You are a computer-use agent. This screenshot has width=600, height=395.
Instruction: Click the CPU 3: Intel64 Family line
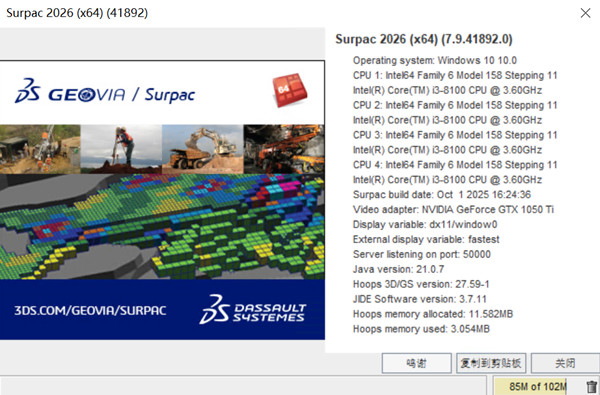coord(455,135)
